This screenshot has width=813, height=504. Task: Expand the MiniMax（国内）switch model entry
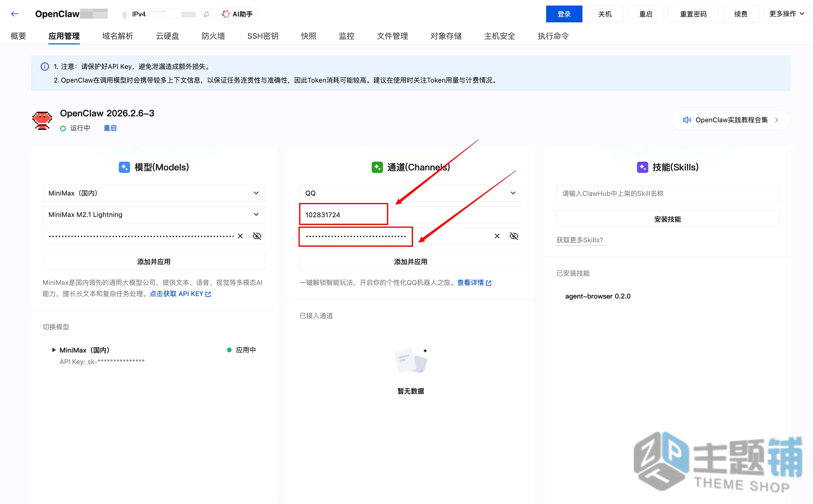coord(54,350)
